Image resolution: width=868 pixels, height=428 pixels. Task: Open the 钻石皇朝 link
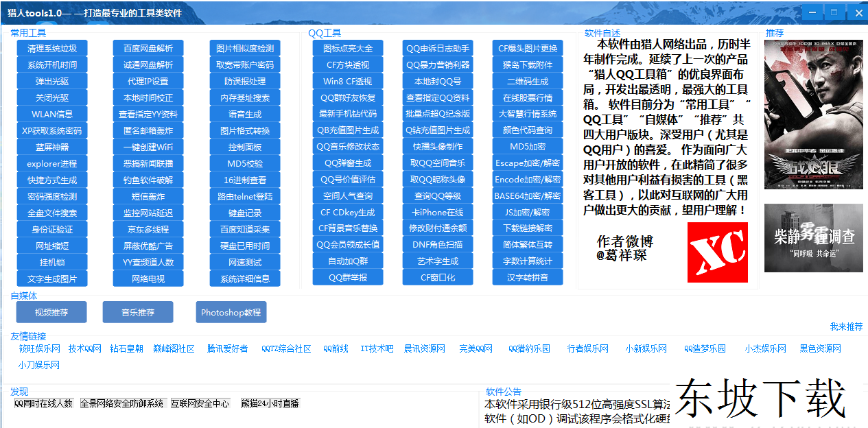(x=127, y=348)
